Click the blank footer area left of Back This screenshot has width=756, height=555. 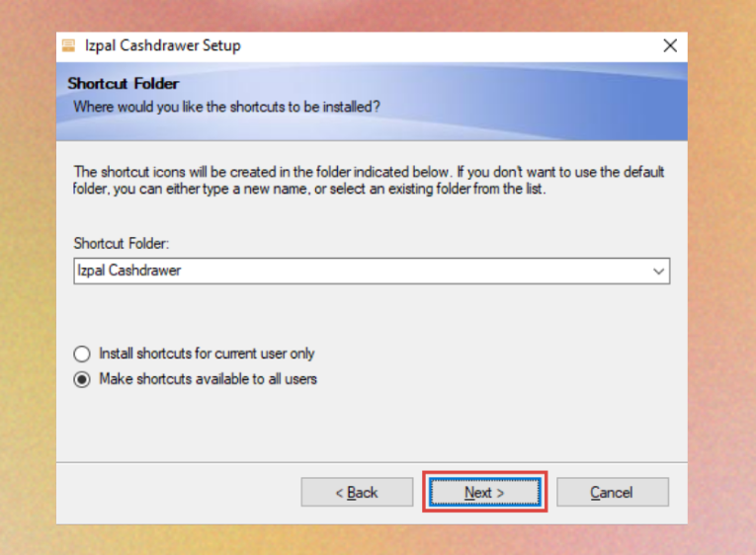point(178,492)
